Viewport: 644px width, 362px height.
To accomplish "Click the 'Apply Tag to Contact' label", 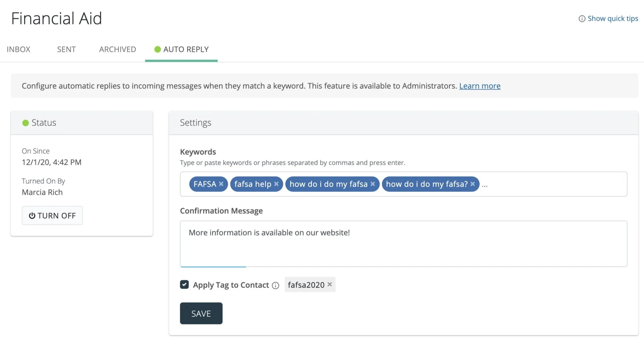I will point(231,285).
